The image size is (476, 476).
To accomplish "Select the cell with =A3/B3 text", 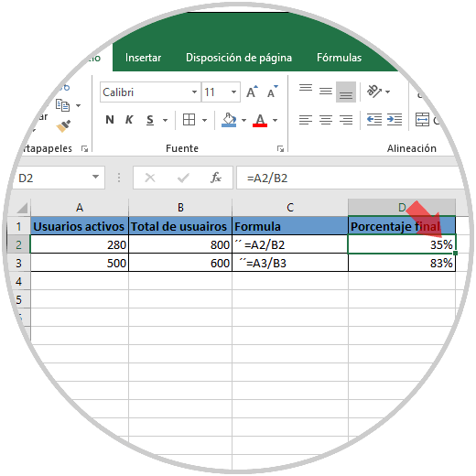I will pos(290,263).
